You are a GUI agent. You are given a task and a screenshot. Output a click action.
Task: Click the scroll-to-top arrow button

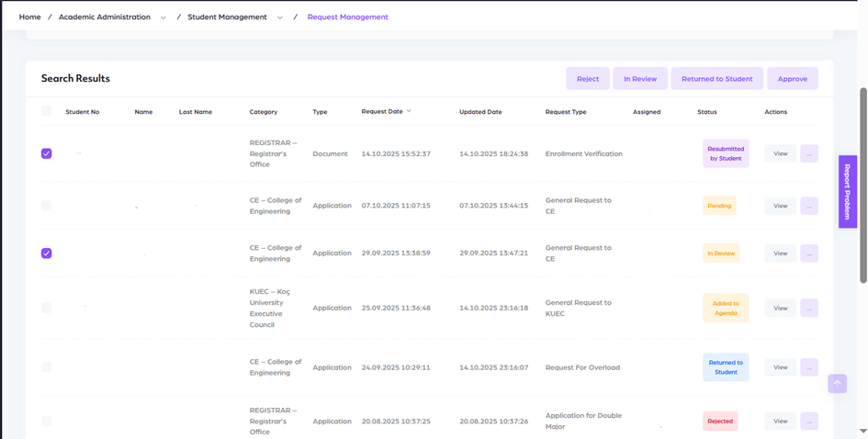coord(837,384)
